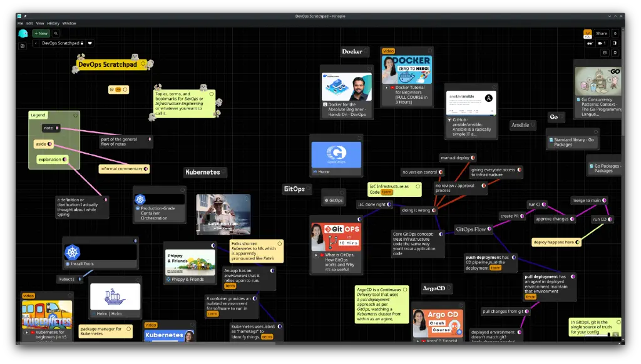The image size is (641, 364).
Task: Click the comment bubble icon in top right
Action: [605, 53]
